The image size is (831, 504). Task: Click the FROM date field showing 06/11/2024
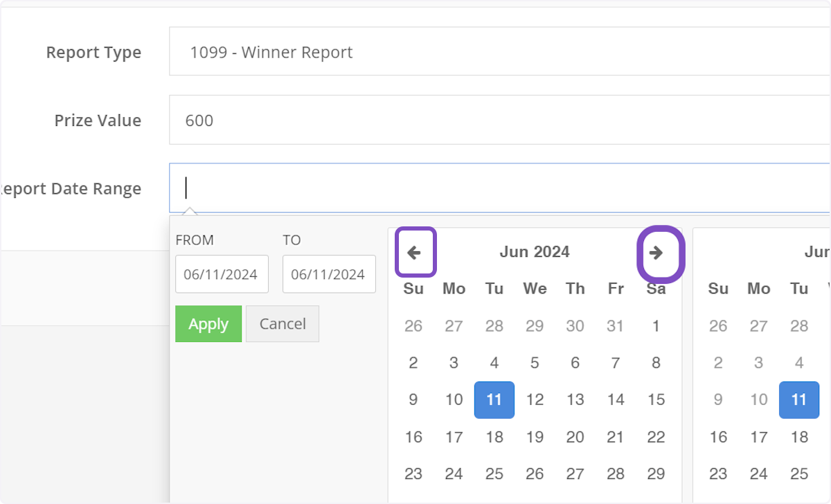coord(222,274)
